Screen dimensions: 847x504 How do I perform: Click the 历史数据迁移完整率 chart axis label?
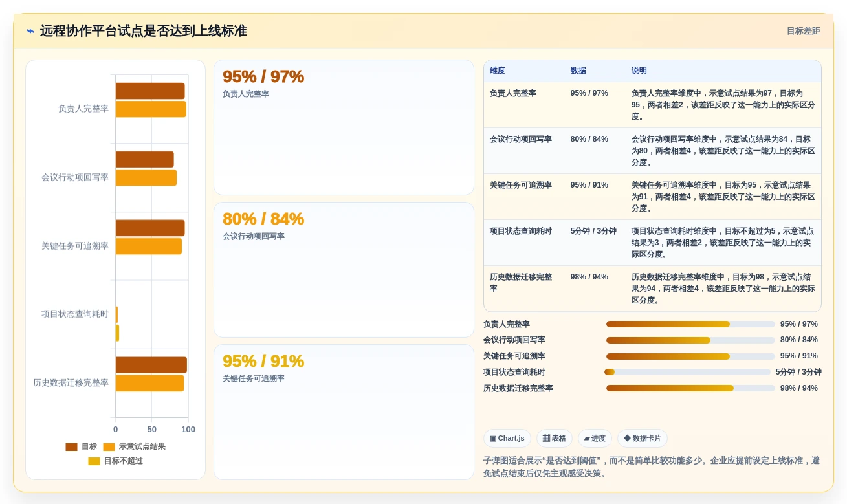[71, 383]
